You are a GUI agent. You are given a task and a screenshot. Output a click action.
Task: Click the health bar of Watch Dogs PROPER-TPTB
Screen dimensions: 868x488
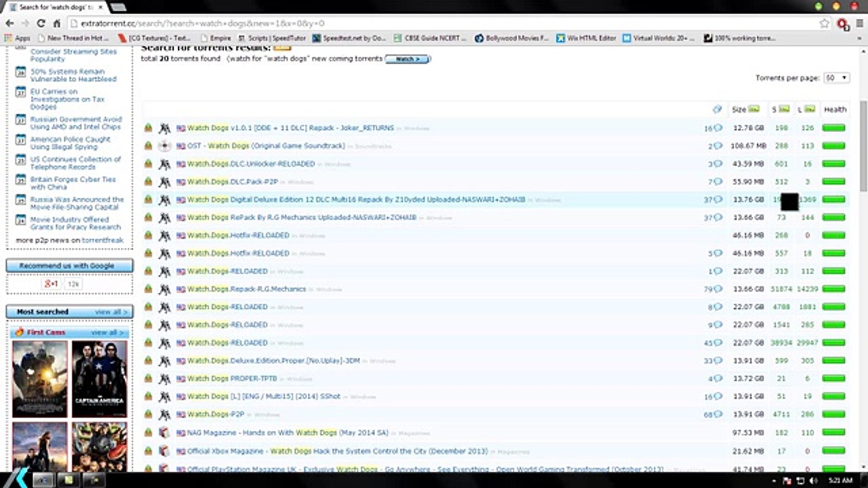(834, 378)
